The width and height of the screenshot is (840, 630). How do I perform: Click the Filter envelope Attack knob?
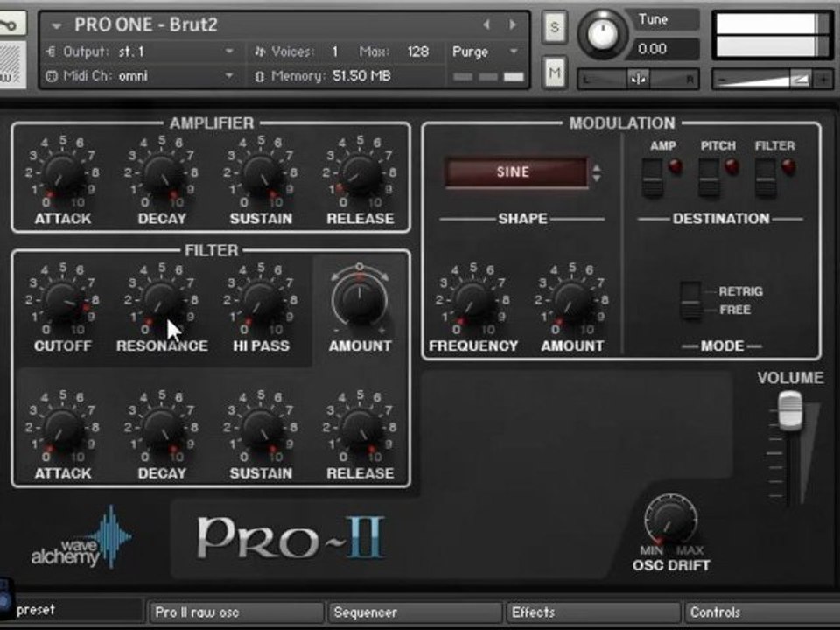point(63,428)
